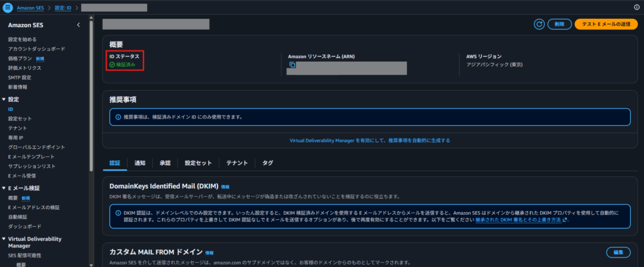Click テスト E メールの送信 button
The width and height of the screenshot is (644, 267).
click(606, 25)
